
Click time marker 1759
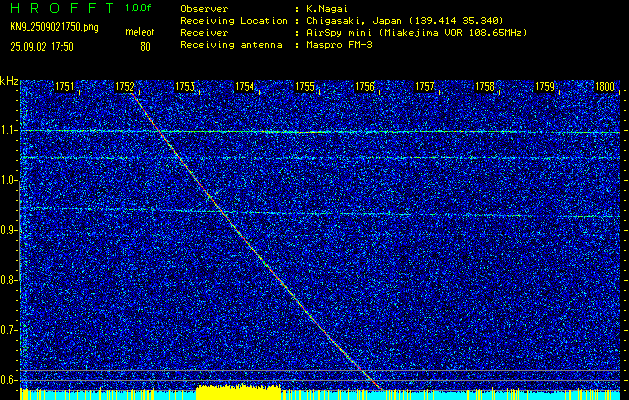545,86
